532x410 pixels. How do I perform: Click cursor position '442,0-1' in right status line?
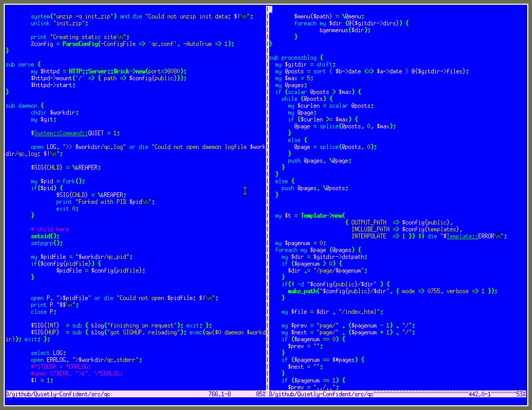480,394
